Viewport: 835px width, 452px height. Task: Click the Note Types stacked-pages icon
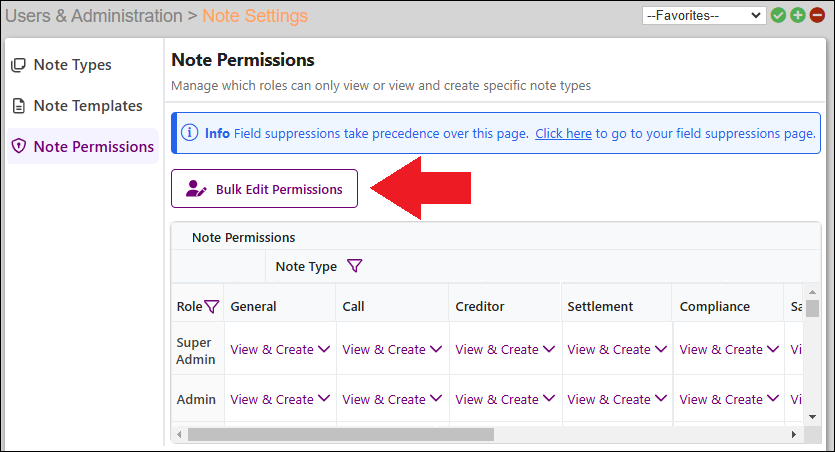click(x=18, y=65)
